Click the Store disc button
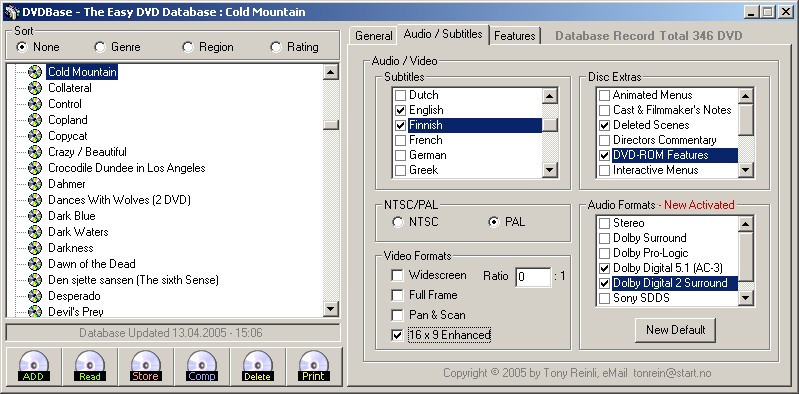Screen dimensions: 799x394 [x=146, y=366]
